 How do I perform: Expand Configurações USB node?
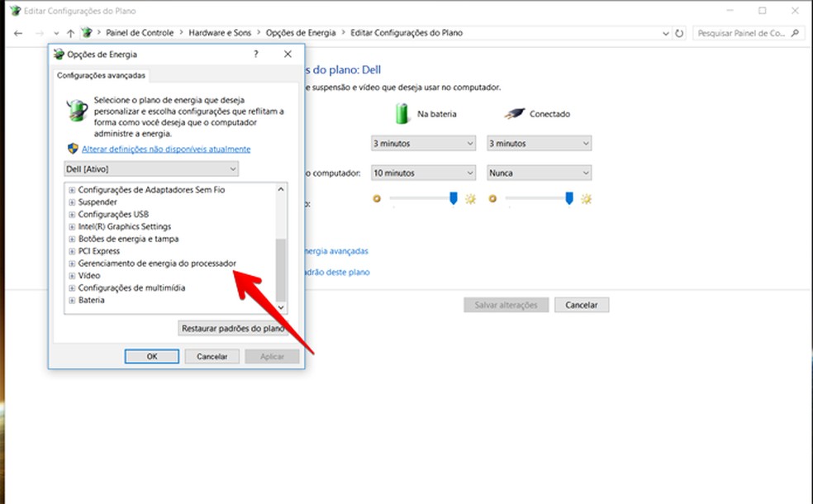point(72,214)
